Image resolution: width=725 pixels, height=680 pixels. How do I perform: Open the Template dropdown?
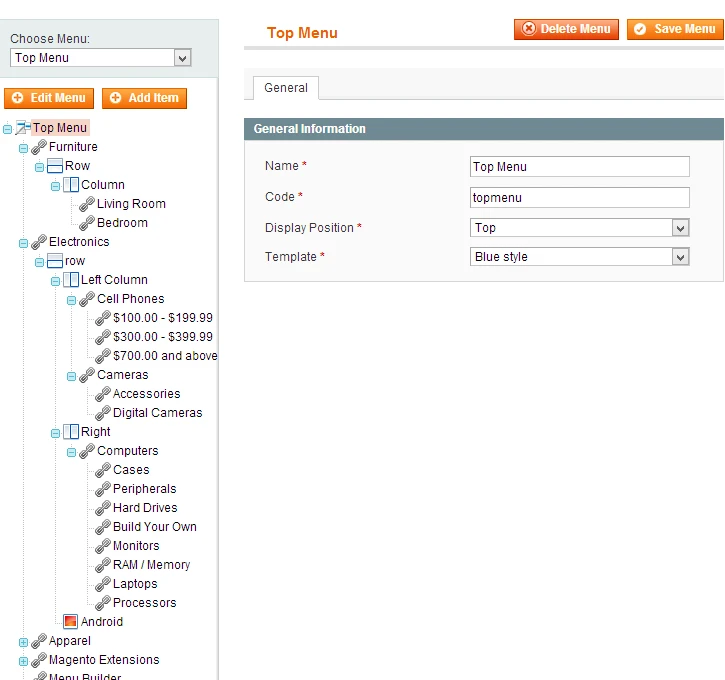point(580,257)
